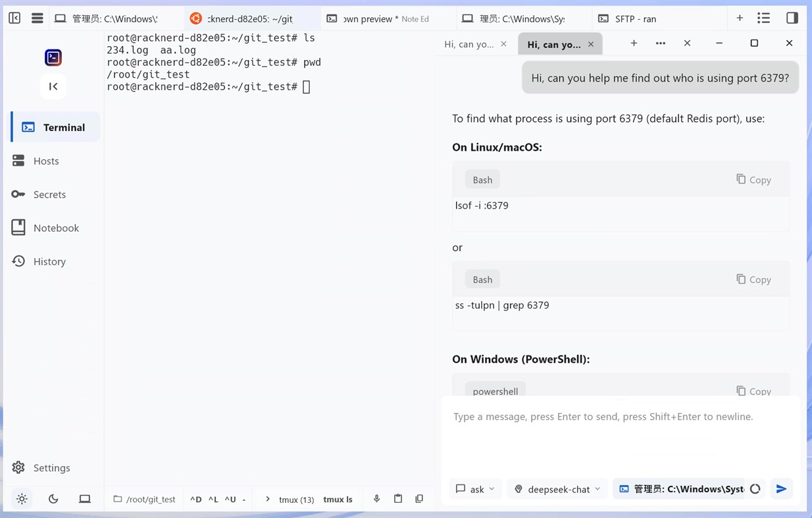Select Terminal in the sidebar

[55, 127]
